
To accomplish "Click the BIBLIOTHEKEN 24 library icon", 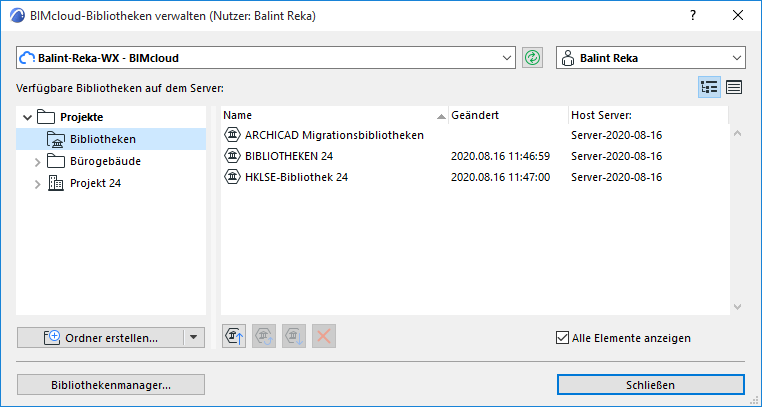I will pos(233,156).
